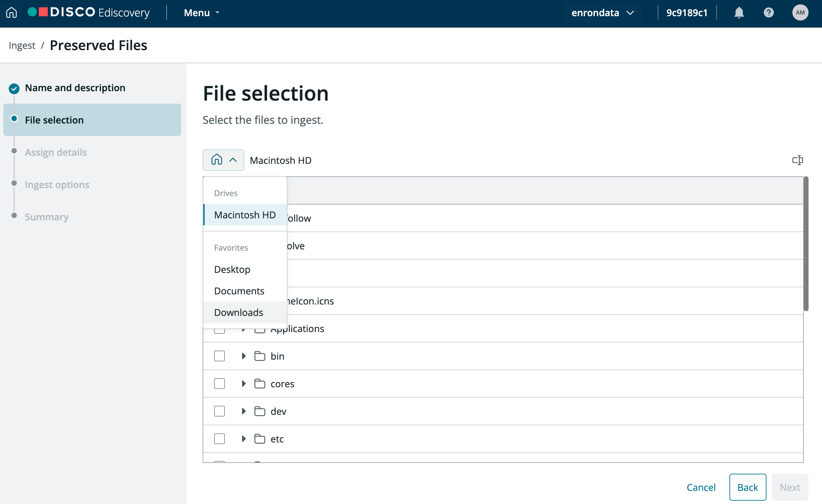Choose Downloads from Favorites

pos(245,312)
